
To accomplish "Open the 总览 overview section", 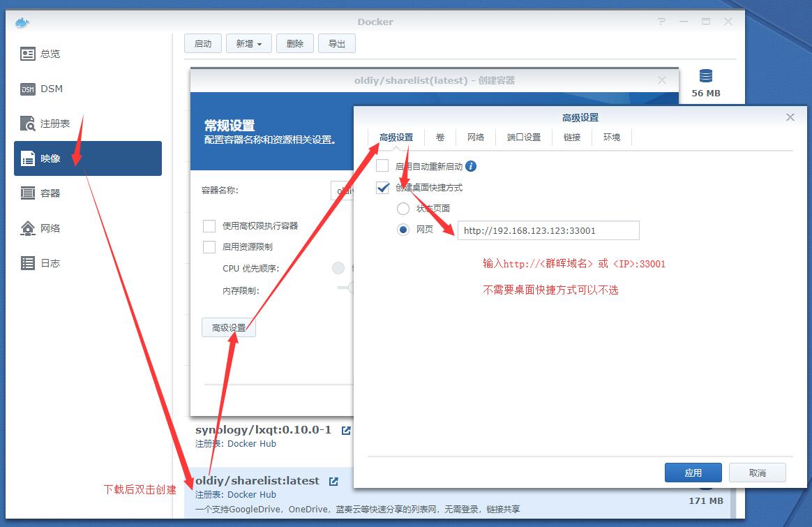I will pyautogui.click(x=87, y=54).
